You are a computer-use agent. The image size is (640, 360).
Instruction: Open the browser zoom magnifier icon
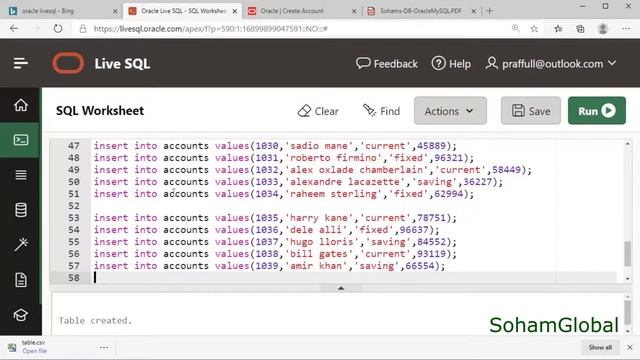coord(516,28)
